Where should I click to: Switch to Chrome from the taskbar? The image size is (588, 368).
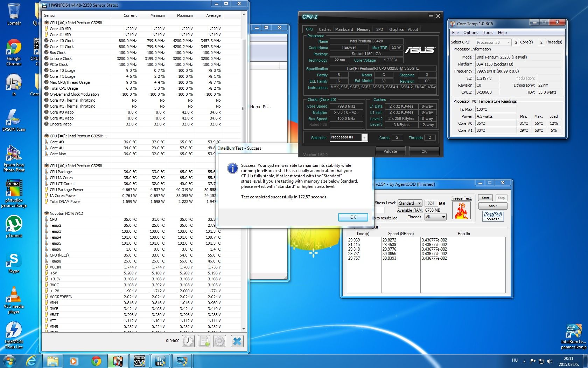coord(96,361)
